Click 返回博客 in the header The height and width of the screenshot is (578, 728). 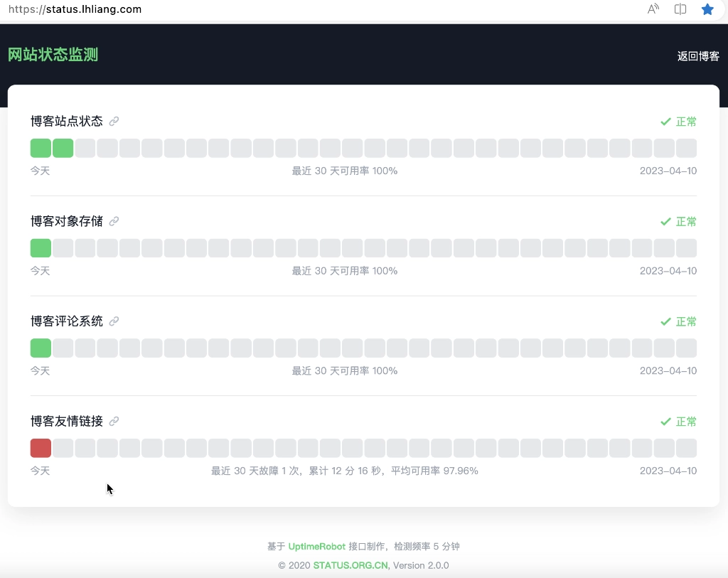tap(697, 56)
